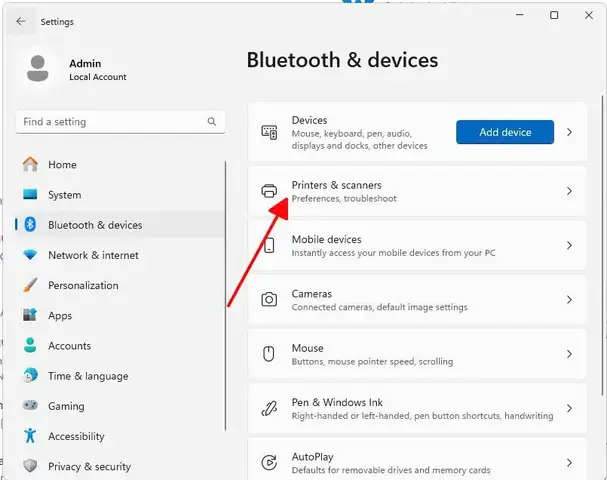The width and height of the screenshot is (607, 480).
Task: Click the Admin account name
Action: coord(85,63)
